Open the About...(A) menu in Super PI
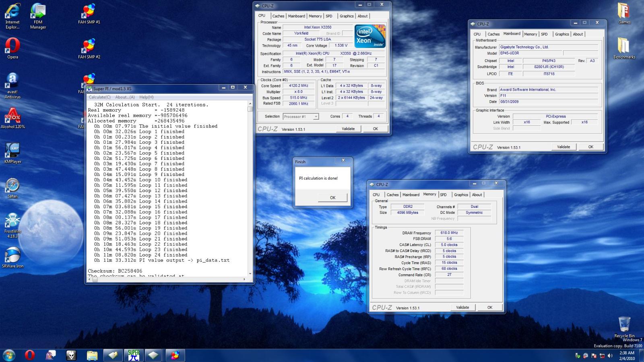The width and height of the screenshot is (644, 362). tap(125, 97)
